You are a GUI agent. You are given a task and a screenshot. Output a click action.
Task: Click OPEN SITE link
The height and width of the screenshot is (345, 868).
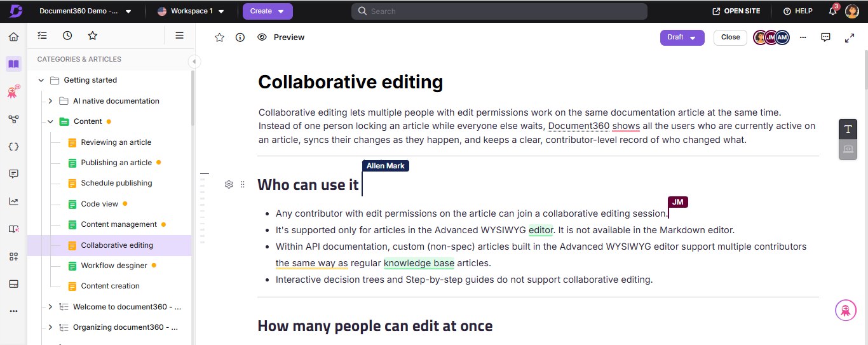[x=736, y=11]
